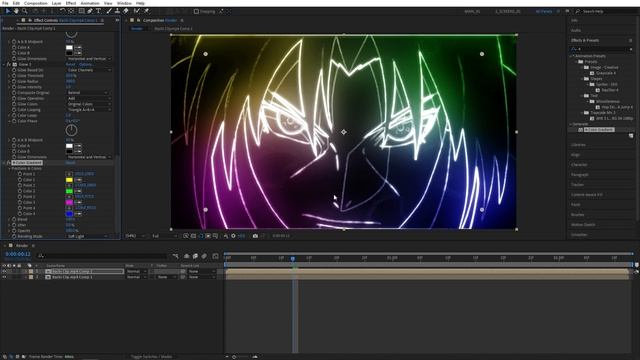Image resolution: width=640 pixels, height=360 pixels.
Task: Click Point 4 crosshair position icon
Action: pyautogui.click(x=69, y=208)
